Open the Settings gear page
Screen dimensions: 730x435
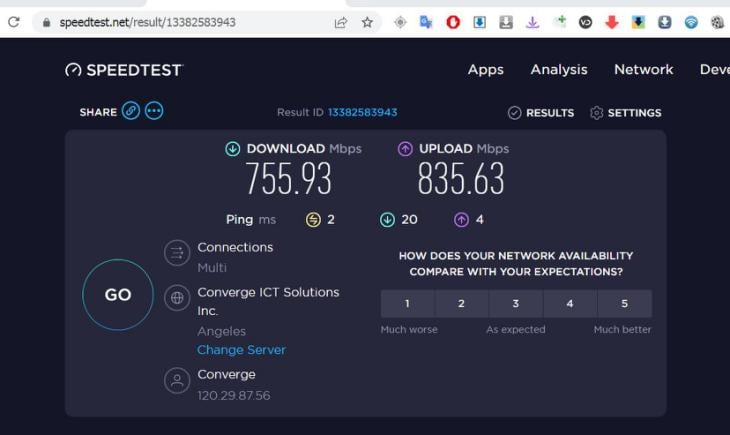(626, 113)
